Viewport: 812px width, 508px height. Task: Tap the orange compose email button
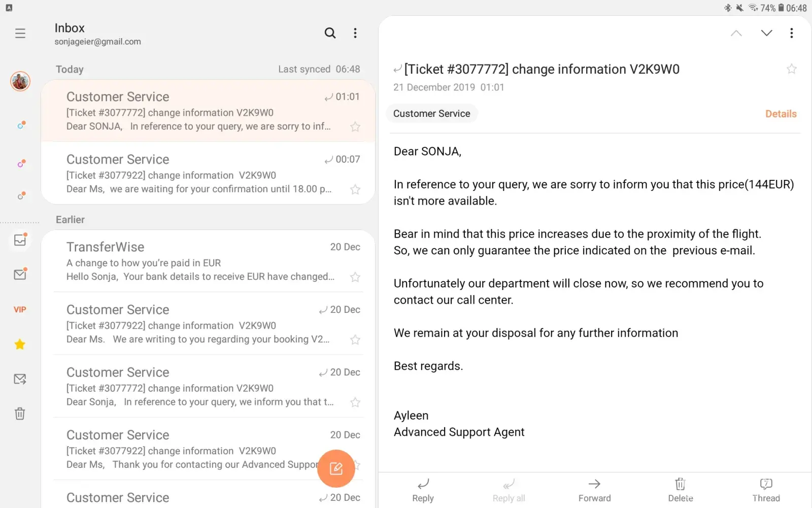click(336, 468)
